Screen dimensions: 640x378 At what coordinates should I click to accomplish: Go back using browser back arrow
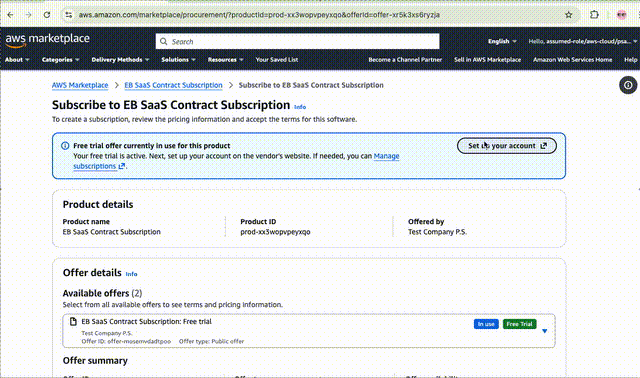(x=11, y=15)
